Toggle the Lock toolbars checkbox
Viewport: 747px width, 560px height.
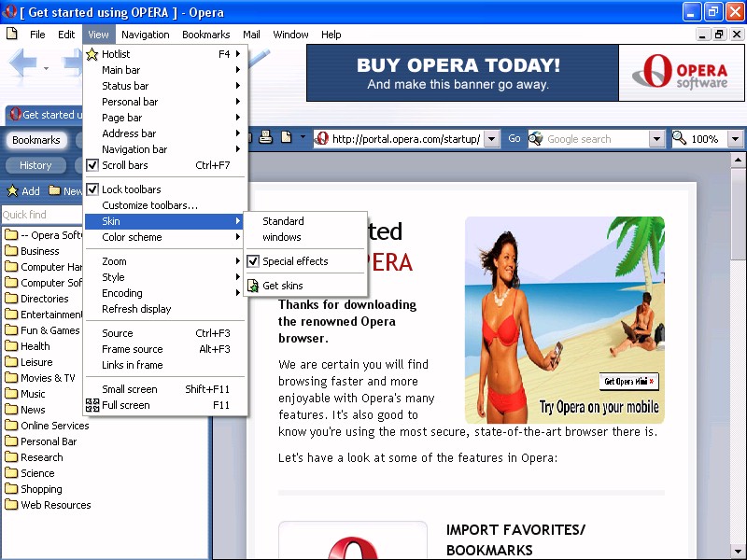pyautogui.click(x=92, y=189)
